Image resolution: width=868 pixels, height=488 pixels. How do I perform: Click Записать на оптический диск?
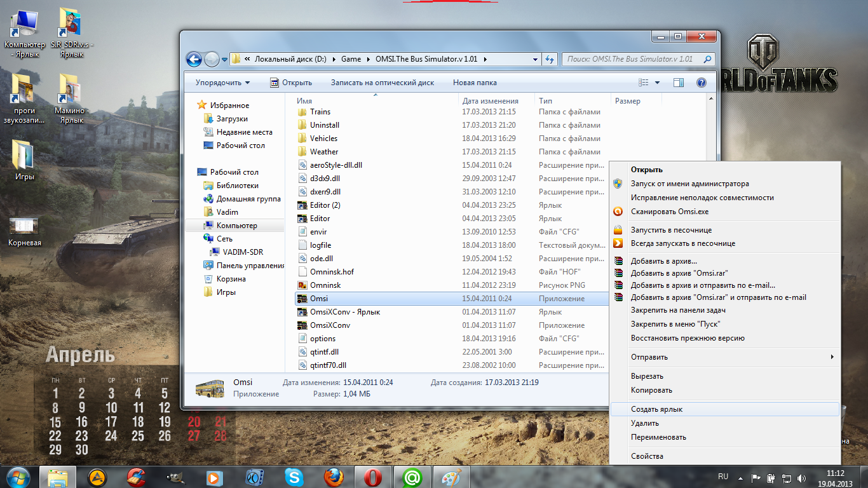383,83
